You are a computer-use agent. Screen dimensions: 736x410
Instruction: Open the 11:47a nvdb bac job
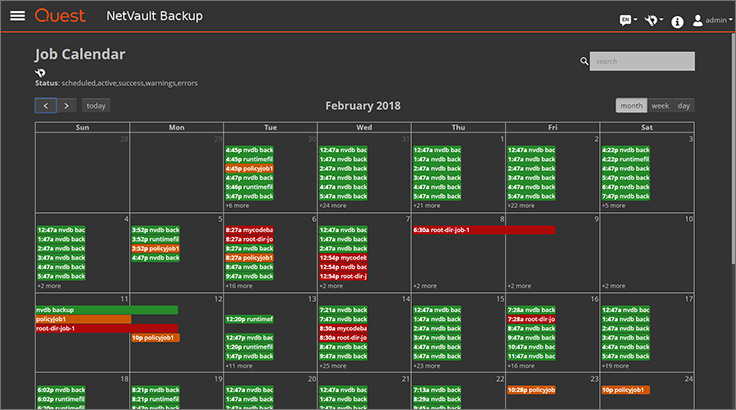[531, 356]
